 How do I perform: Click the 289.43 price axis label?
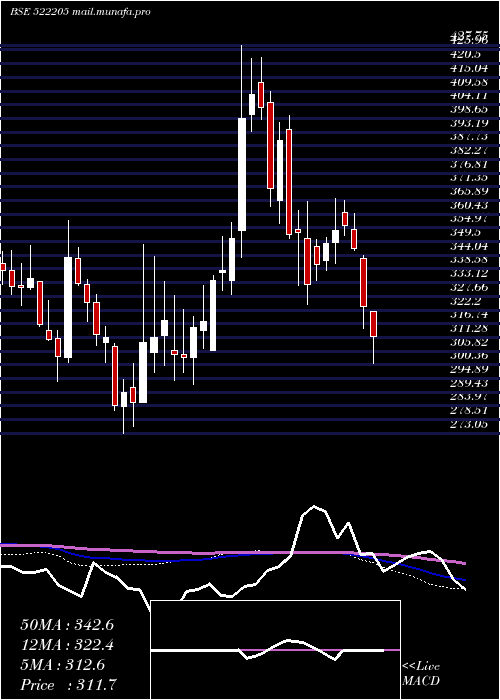(469, 383)
